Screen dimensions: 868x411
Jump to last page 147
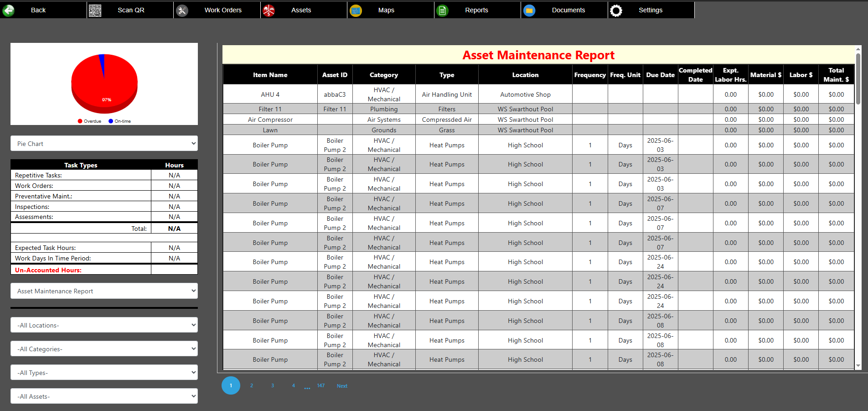tap(321, 386)
